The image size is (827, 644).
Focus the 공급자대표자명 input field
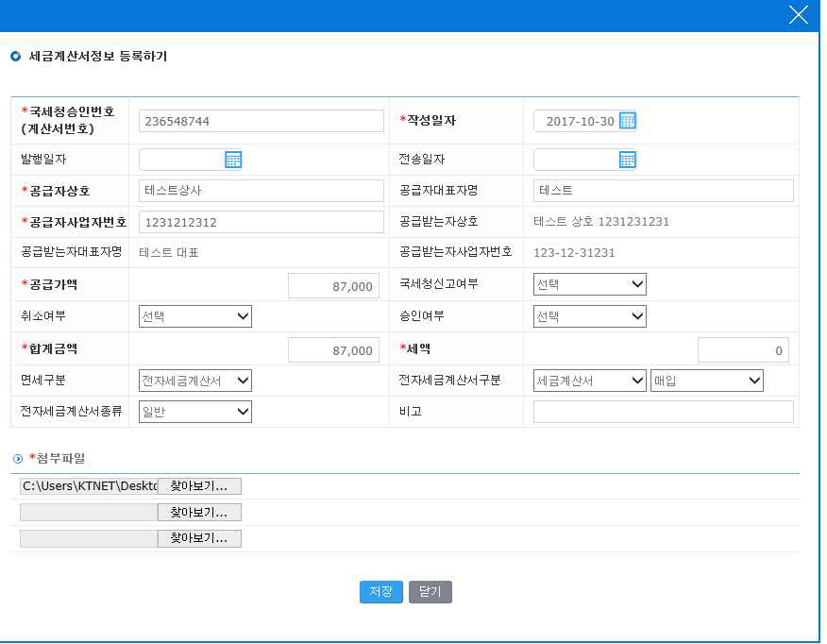[664, 191]
